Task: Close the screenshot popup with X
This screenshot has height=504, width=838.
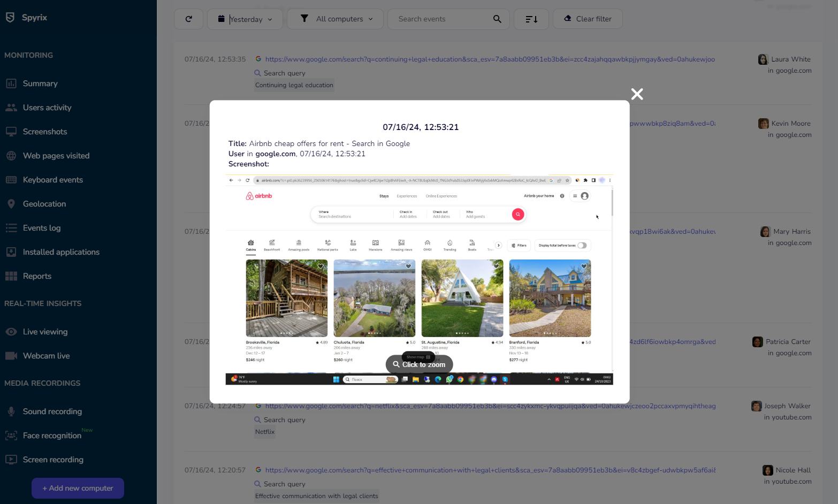Action: [x=637, y=94]
